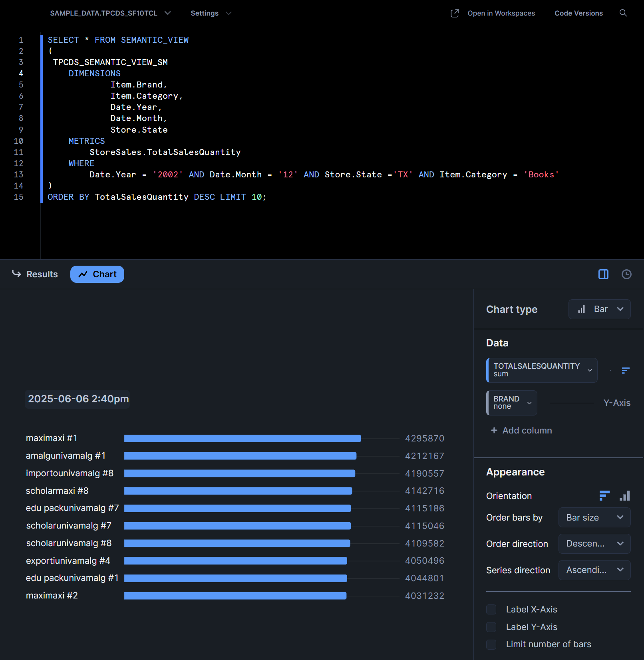
Task: Click the plus icon for Add column
Action: [494, 430]
